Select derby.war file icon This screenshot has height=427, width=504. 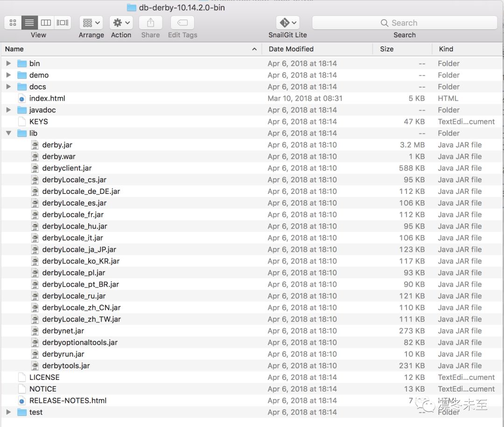[35, 156]
